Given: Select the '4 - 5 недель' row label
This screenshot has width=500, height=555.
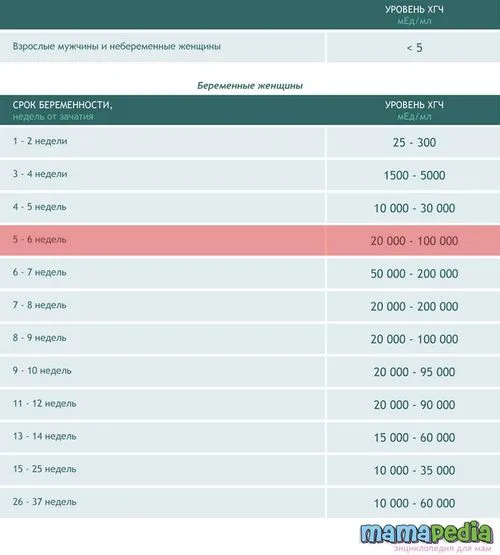Looking at the screenshot, I should pos(40,207).
